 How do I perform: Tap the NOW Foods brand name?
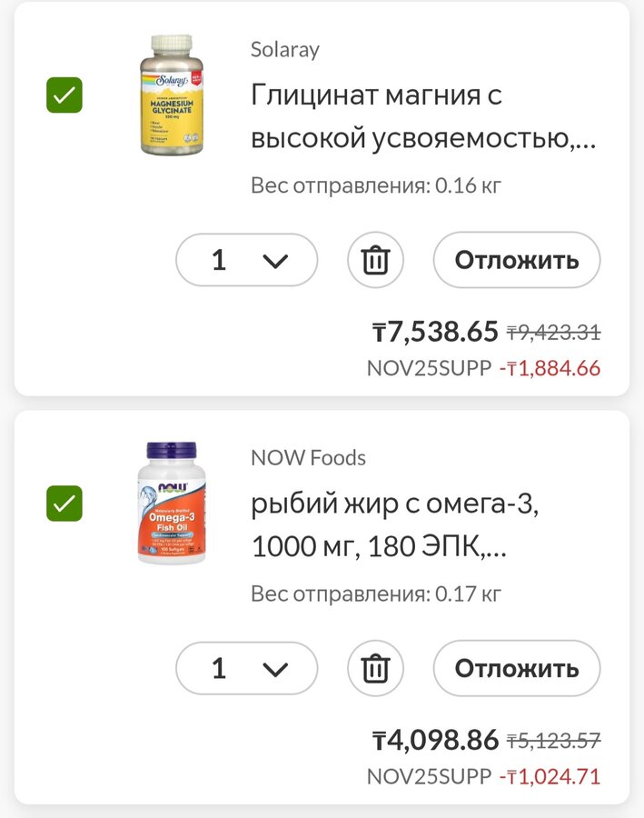pos(308,458)
